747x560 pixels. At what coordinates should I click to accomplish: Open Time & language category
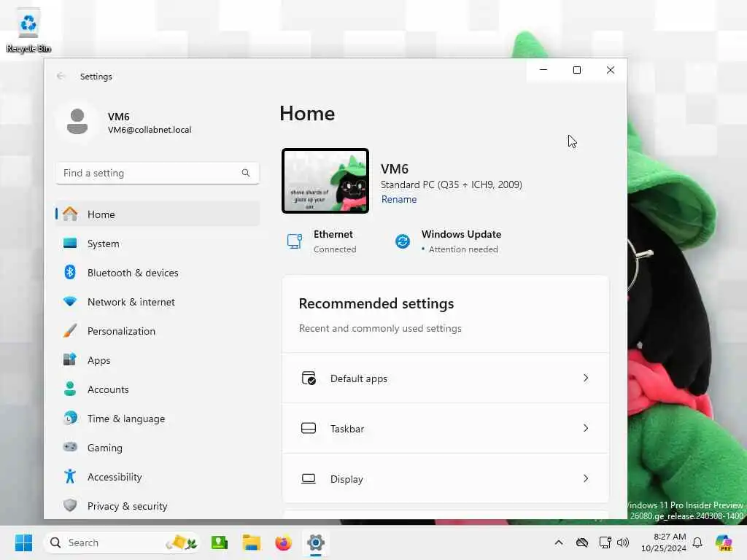[158, 419]
